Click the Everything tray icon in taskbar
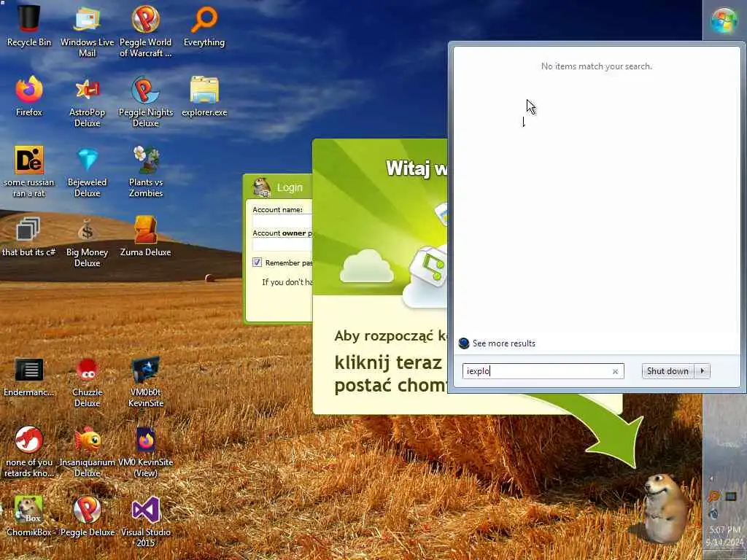The image size is (747, 560). point(713,497)
